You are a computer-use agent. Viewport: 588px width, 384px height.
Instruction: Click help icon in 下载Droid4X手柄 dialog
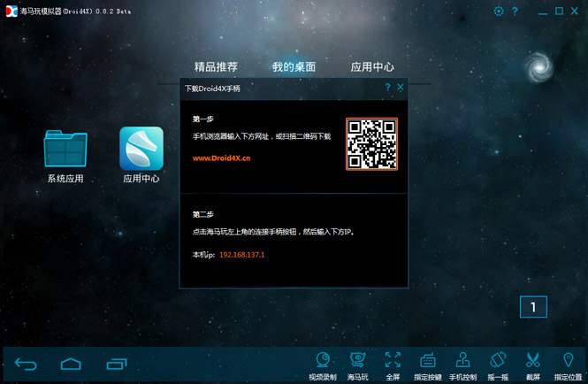click(x=388, y=88)
